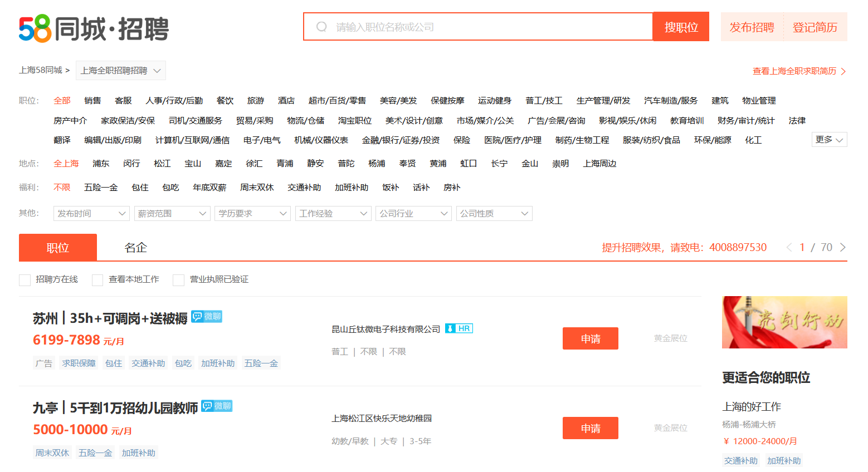Screen dimensions: 868x472
Task: Expand 更多 job categories
Action: [828, 140]
